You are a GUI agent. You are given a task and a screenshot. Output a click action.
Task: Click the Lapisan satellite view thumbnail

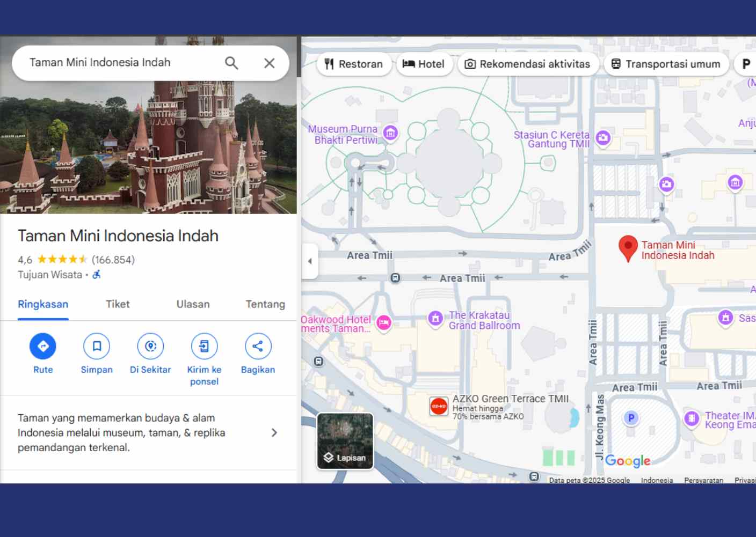pyautogui.click(x=344, y=441)
